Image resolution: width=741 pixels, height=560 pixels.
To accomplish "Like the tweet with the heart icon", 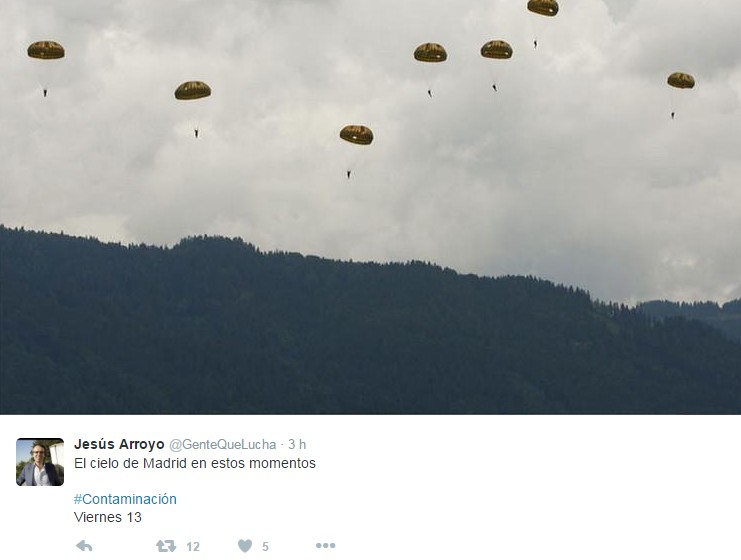I will (245, 546).
